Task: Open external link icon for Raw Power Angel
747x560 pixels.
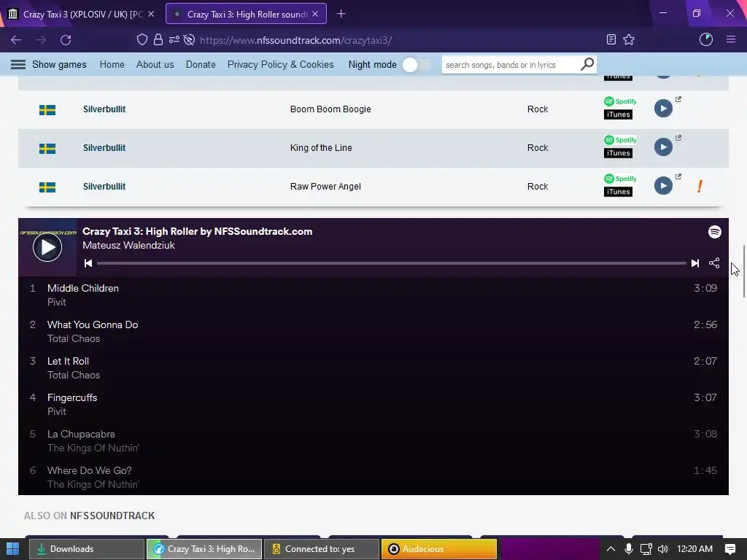Action: point(678,176)
